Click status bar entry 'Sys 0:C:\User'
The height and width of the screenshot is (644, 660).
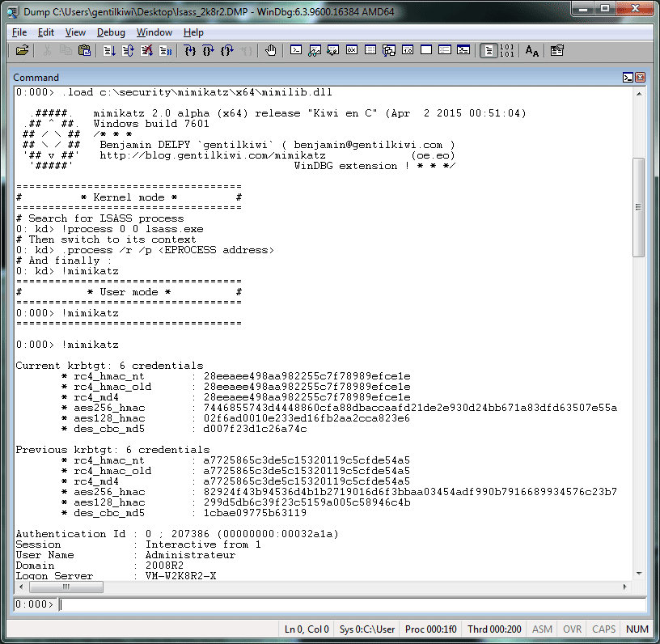pyautogui.click(x=367, y=629)
